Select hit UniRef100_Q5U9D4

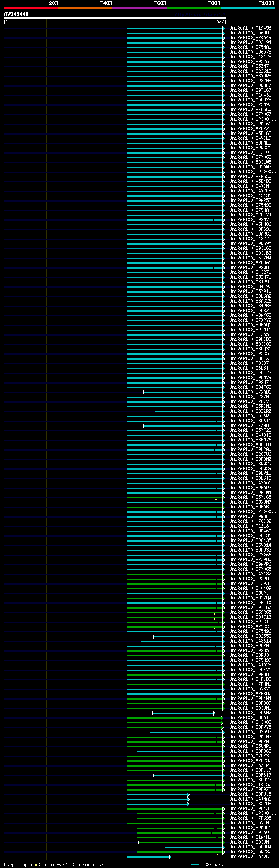pos(250,847)
